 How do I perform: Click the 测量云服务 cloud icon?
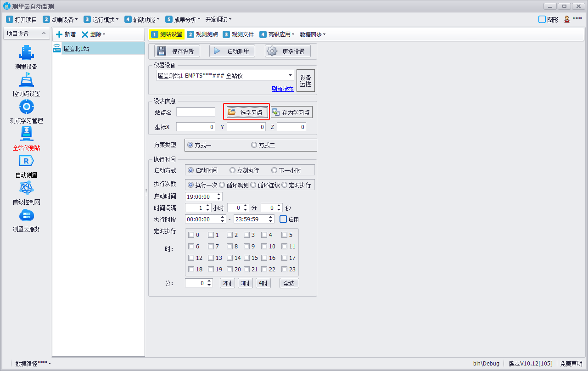(26, 216)
